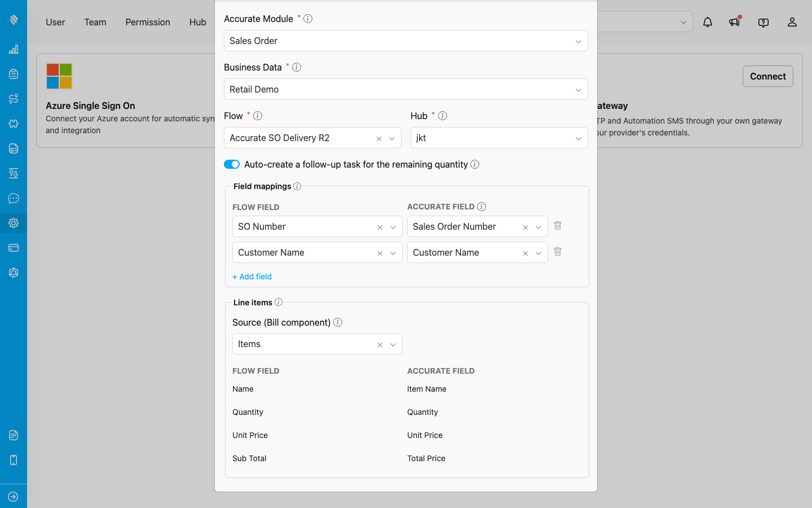The width and height of the screenshot is (812, 508).
Task: Open the user profile icon
Action: (792, 22)
